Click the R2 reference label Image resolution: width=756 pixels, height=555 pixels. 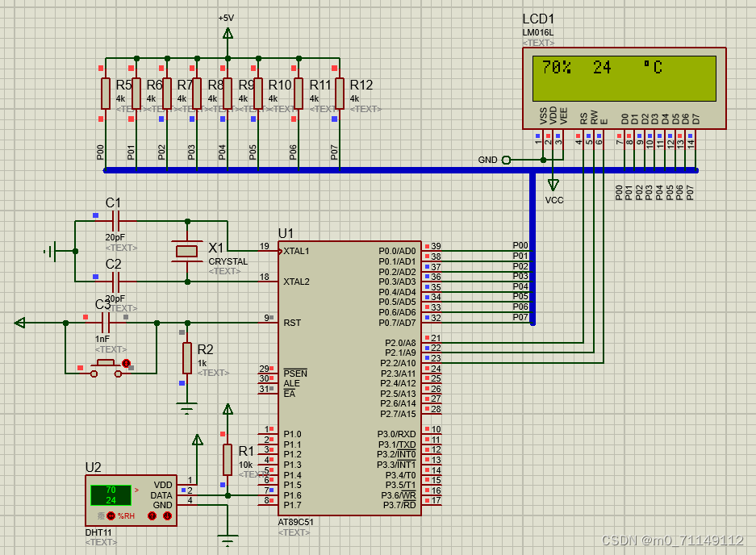(x=206, y=349)
